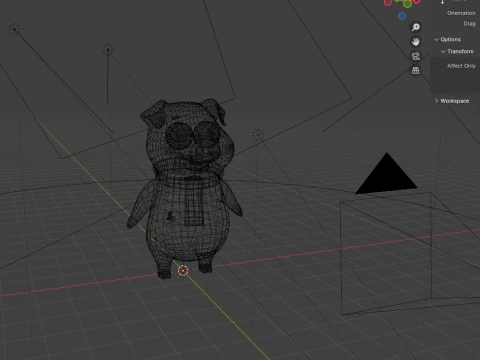Click the green Y axis gizmo circle
Image resolution: width=480 pixels, height=360 pixels.
tap(407, 4)
